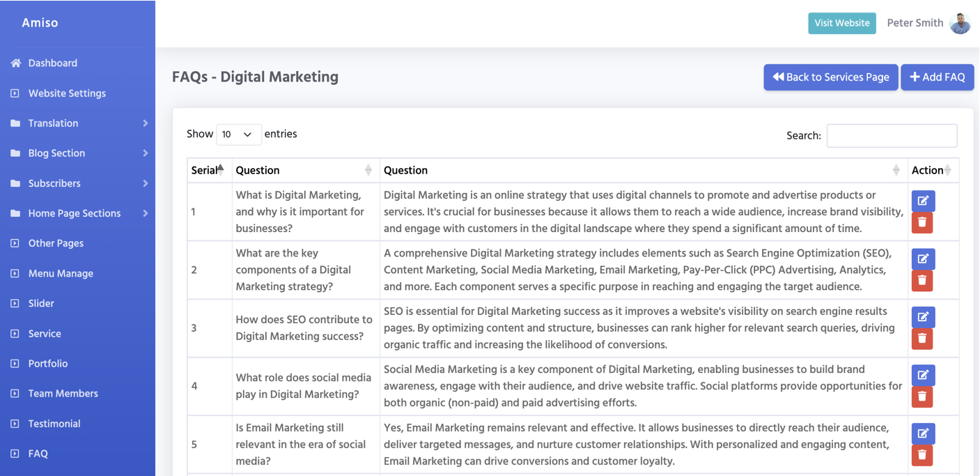This screenshot has height=476, width=980.
Task: Open Website Settings in the sidebar
Action: click(x=67, y=93)
